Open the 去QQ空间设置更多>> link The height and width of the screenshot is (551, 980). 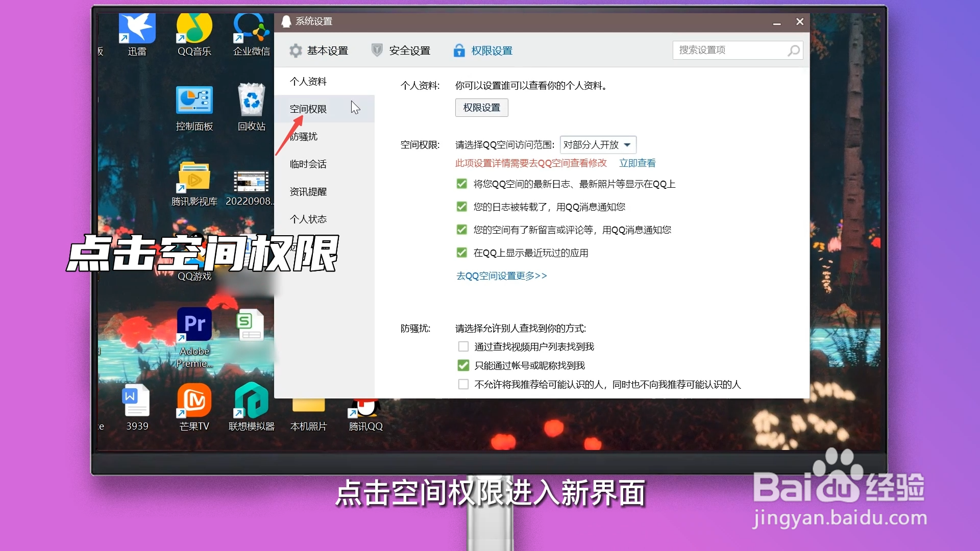pyautogui.click(x=501, y=276)
